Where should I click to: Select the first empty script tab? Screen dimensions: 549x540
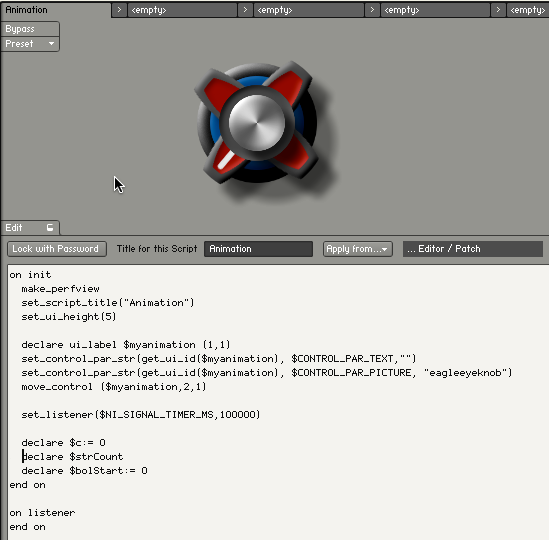[x=182, y=10]
